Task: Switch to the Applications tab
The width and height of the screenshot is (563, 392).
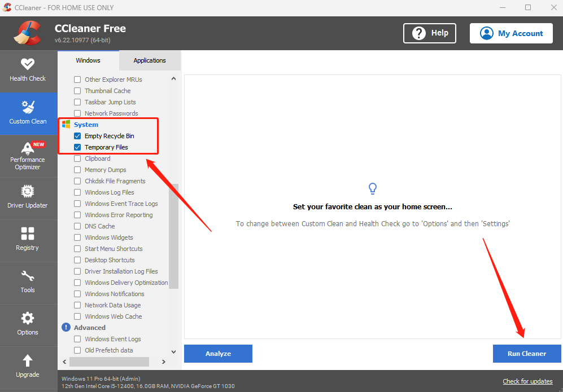Action: [150, 60]
